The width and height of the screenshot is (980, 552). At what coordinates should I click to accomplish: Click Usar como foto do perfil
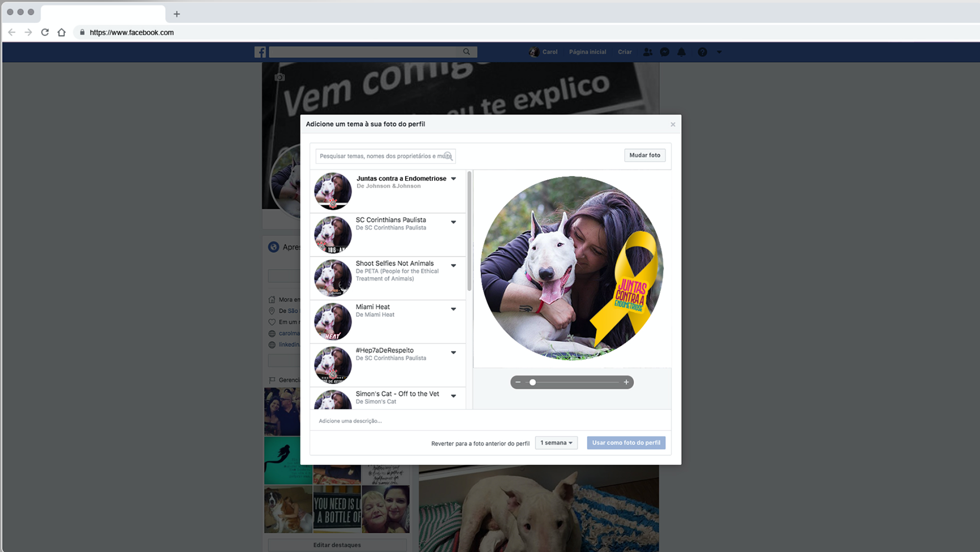(x=626, y=443)
